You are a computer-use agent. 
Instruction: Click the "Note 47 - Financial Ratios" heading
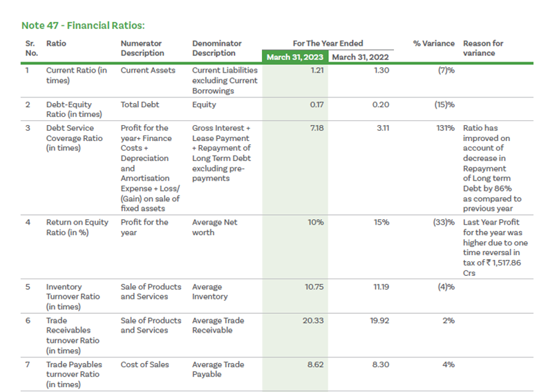[83, 26]
